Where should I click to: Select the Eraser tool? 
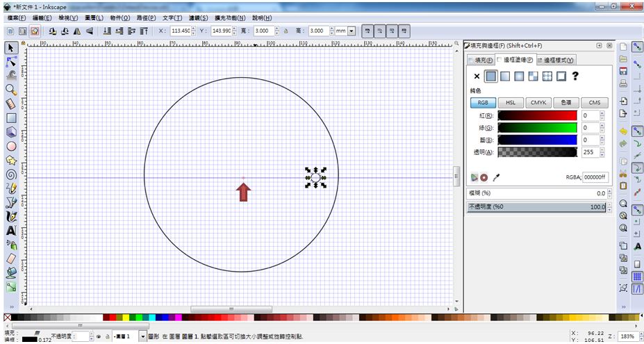click(x=10, y=259)
